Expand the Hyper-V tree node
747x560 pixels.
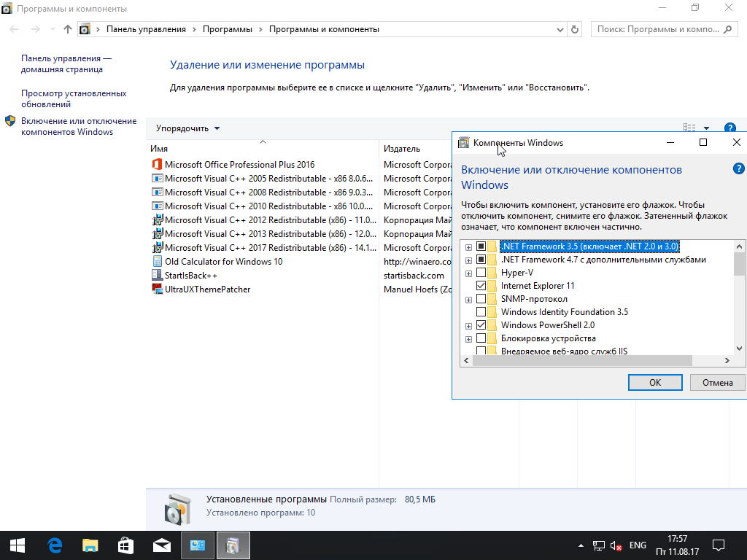click(469, 273)
